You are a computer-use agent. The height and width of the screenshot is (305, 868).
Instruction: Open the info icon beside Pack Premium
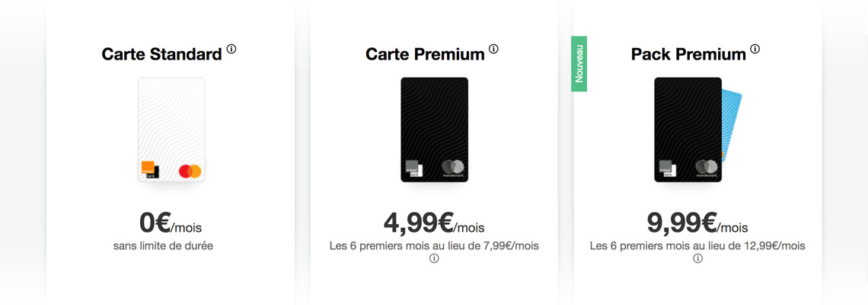[x=755, y=49]
